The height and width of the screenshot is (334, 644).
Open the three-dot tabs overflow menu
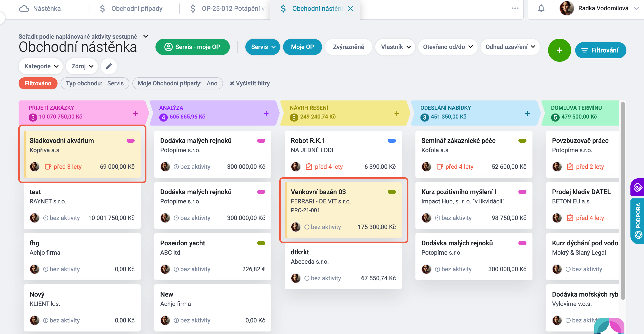[515, 8]
